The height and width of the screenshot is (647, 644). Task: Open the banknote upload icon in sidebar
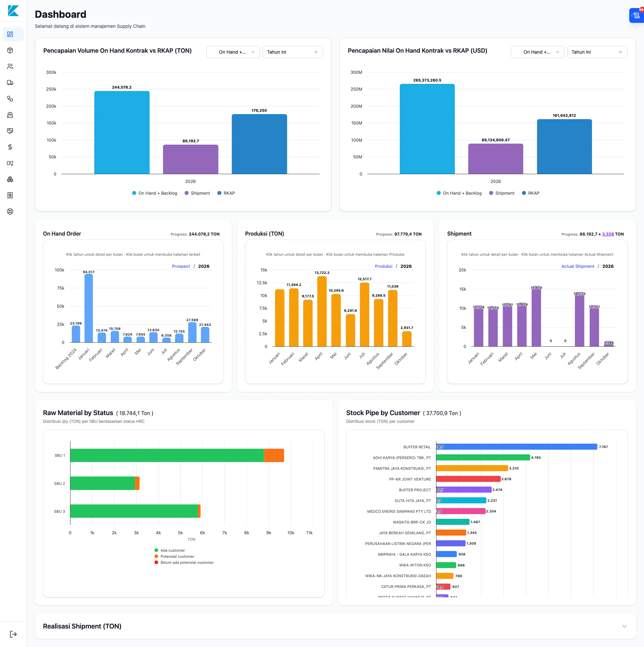click(10, 163)
